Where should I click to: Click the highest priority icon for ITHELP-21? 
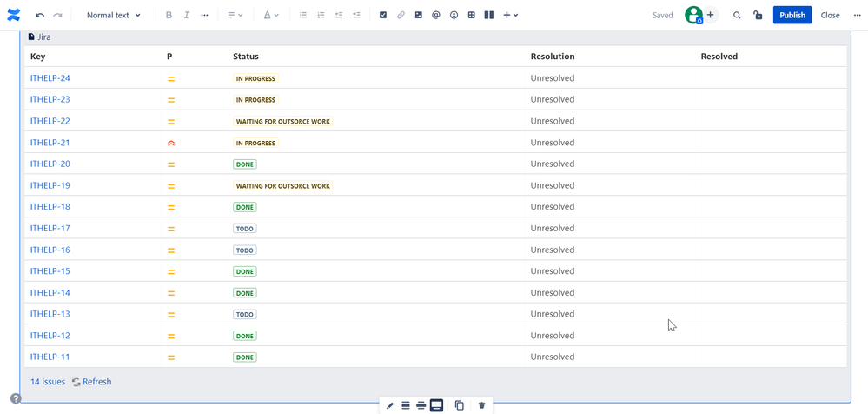click(171, 143)
